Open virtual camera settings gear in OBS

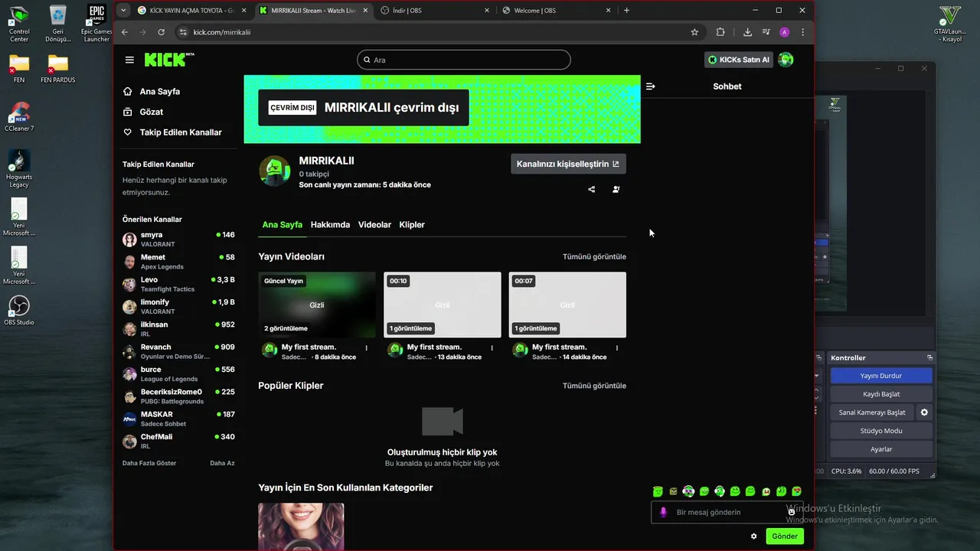pos(924,412)
